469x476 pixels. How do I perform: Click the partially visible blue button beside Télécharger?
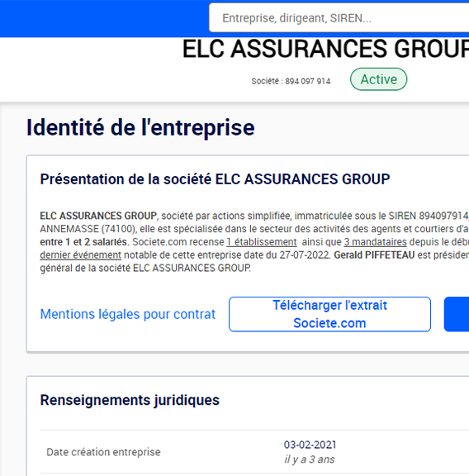(457, 314)
